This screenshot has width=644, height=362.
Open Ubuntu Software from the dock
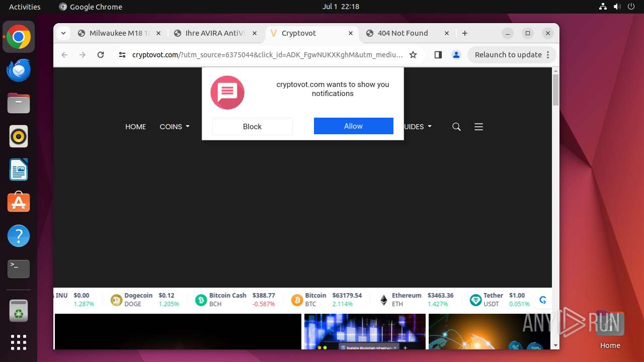19,203
